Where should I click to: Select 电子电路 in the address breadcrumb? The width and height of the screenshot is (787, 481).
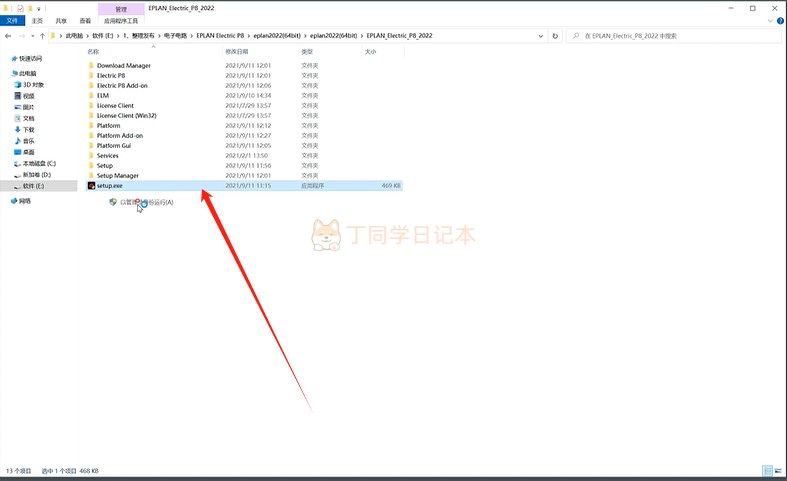pos(175,36)
